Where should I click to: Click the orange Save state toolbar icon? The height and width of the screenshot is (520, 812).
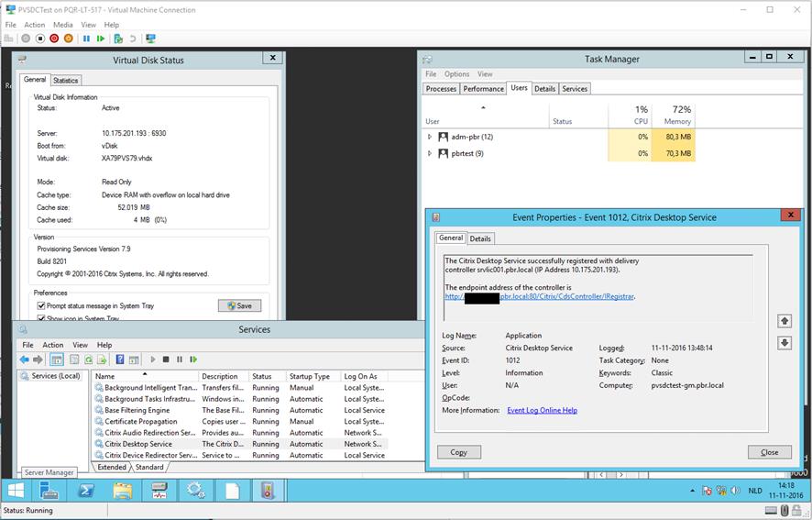point(68,39)
